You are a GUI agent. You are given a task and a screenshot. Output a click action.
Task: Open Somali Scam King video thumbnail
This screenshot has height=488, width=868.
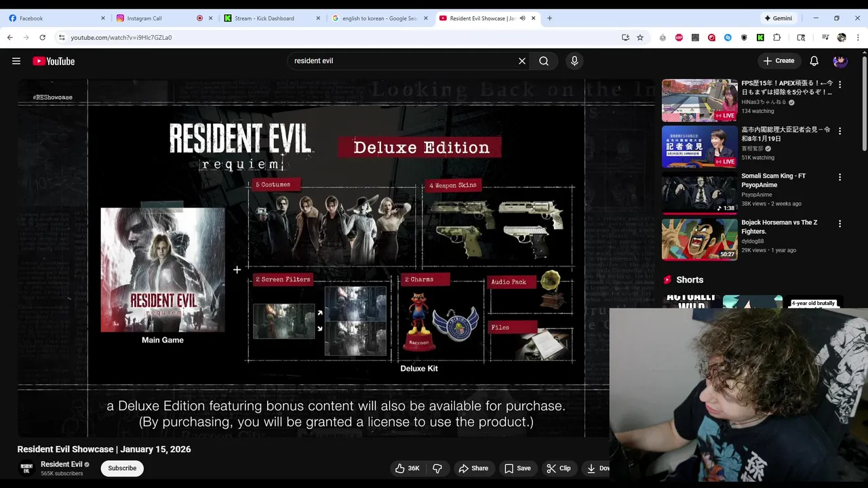coord(700,193)
